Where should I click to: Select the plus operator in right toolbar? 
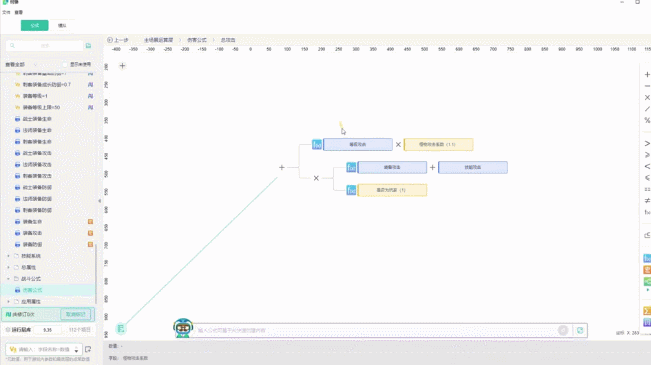tap(647, 75)
